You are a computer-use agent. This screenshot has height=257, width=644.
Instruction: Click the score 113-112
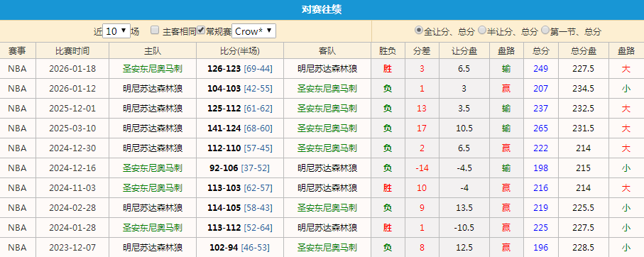click(224, 227)
